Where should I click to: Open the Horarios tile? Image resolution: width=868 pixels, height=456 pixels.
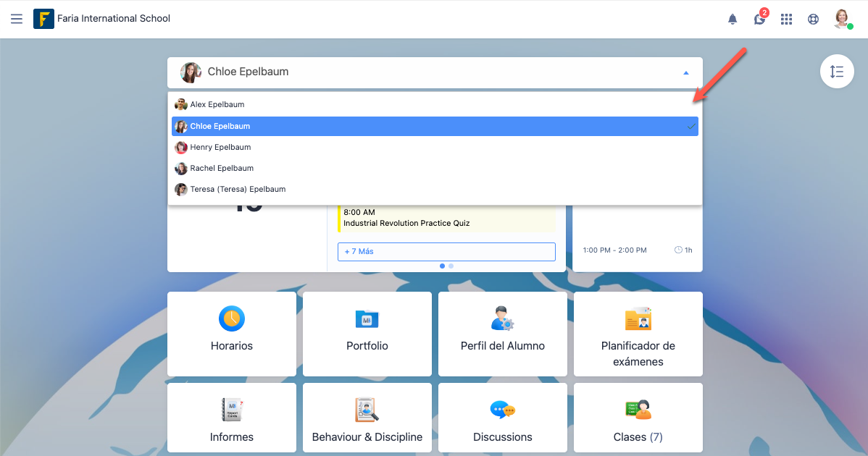(x=232, y=333)
